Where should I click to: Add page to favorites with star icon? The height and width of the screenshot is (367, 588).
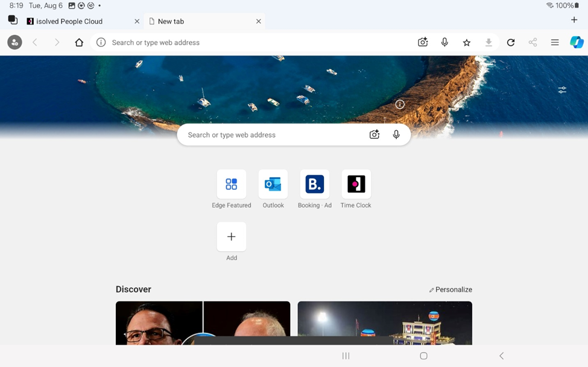click(x=466, y=43)
